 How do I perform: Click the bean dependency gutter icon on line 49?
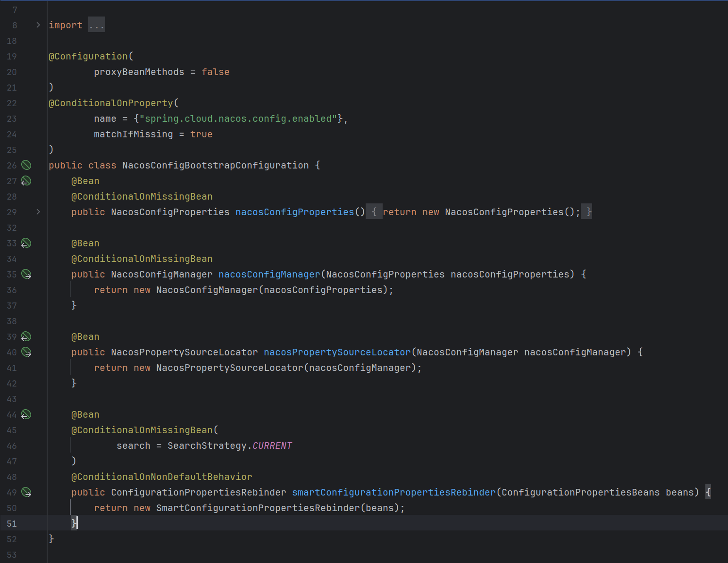tap(26, 492)
